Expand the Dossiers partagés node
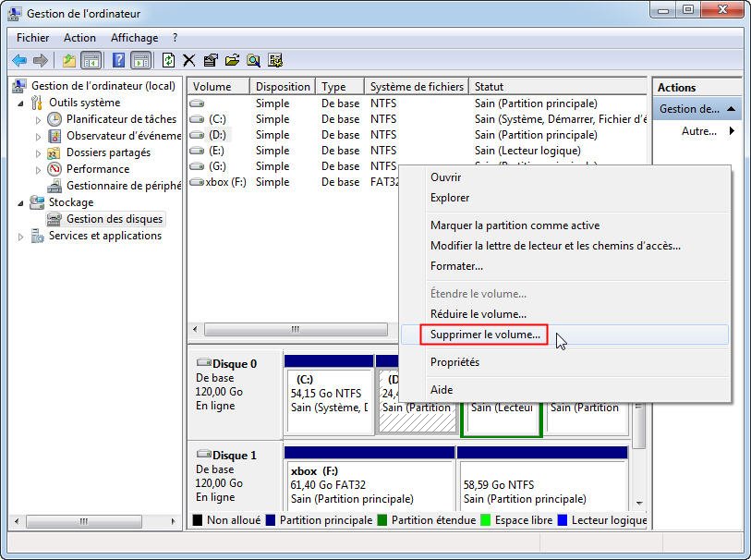Viewport: 751px width, 560px height. click(x=38, y=153)
